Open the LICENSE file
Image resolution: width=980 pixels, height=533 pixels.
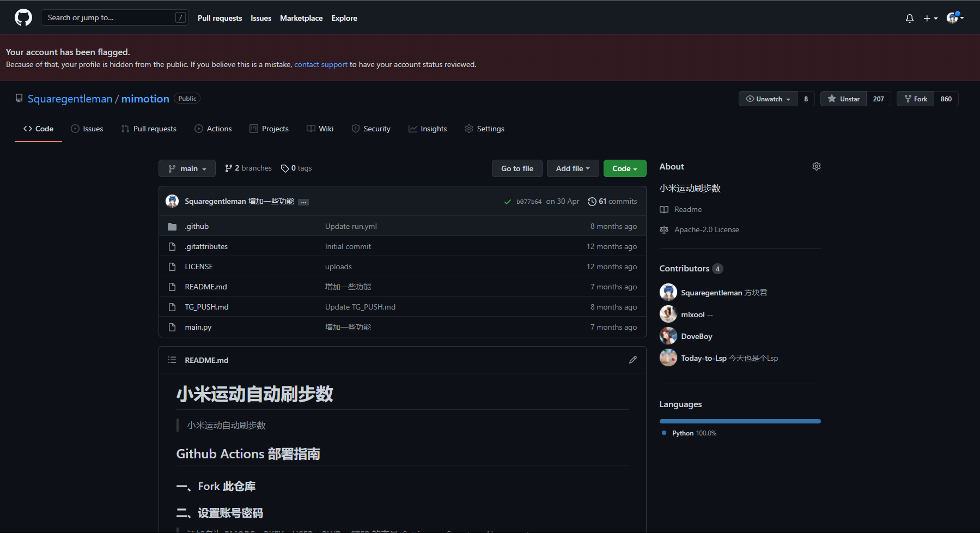click(x=199, y=266)
